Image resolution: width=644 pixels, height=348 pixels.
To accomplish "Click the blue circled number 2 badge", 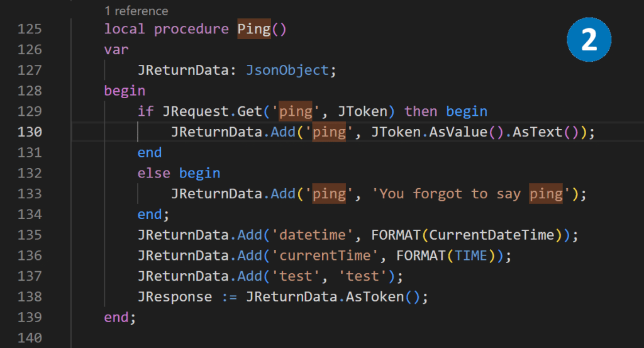I will pyautogui.click(x=589, y=40).
